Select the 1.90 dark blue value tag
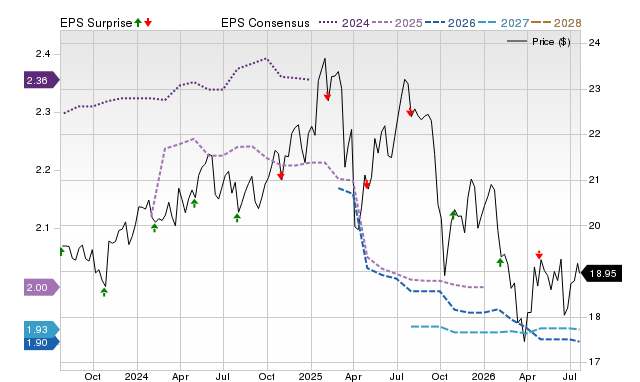 click(x=42, y=343)
